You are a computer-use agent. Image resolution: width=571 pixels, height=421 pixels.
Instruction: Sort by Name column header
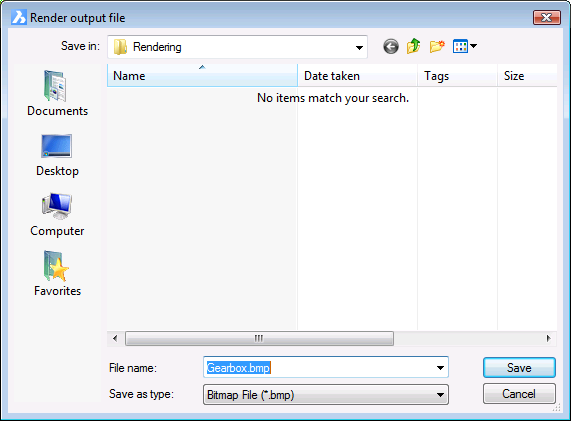202,76
